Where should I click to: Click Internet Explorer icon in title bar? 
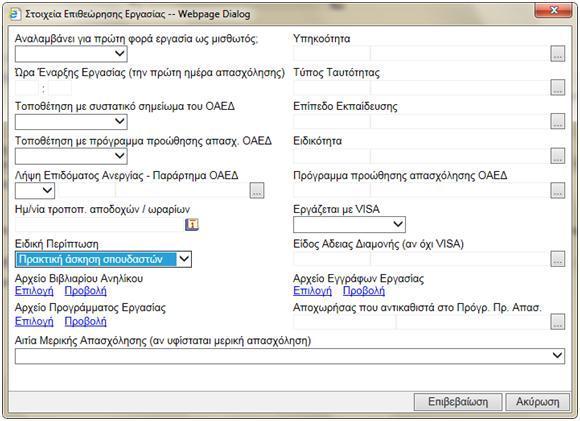coord(15,14)
